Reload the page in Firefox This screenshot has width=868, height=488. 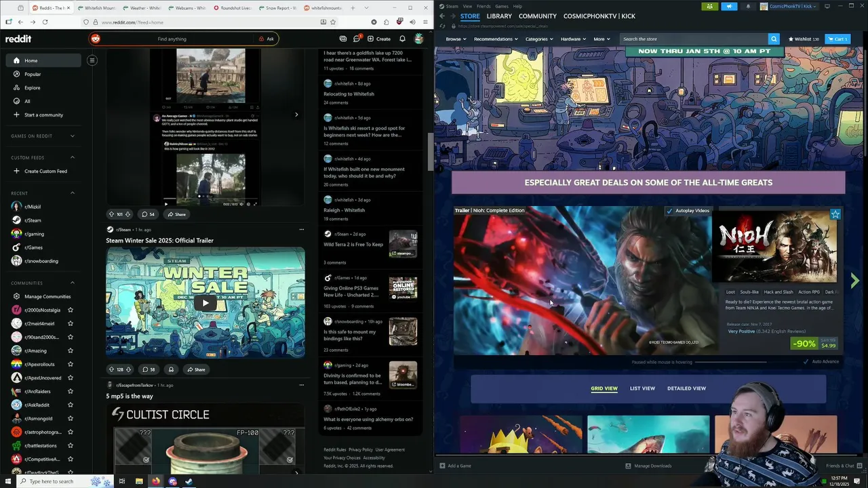(x=45, y=22)
